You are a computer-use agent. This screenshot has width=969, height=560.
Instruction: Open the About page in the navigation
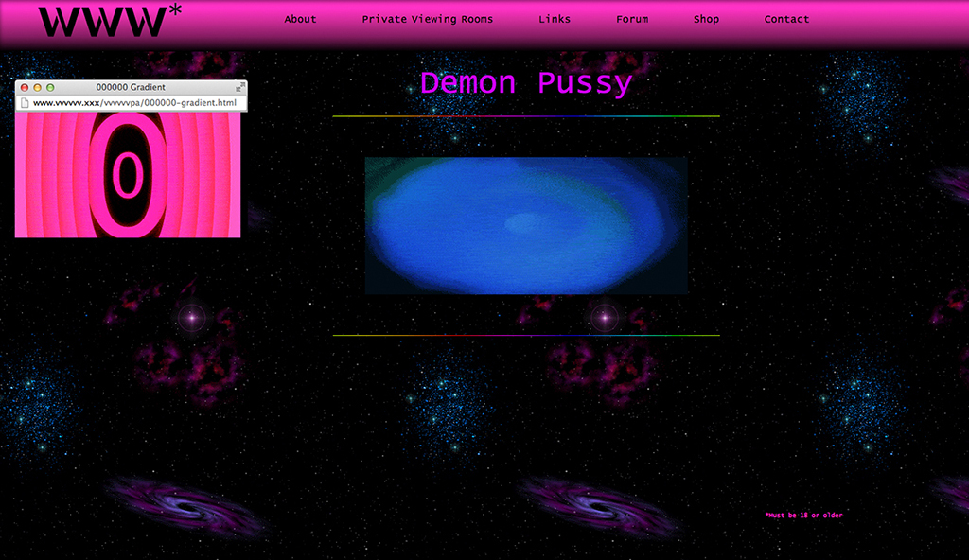pyautogui.click(x=300, y=19)
